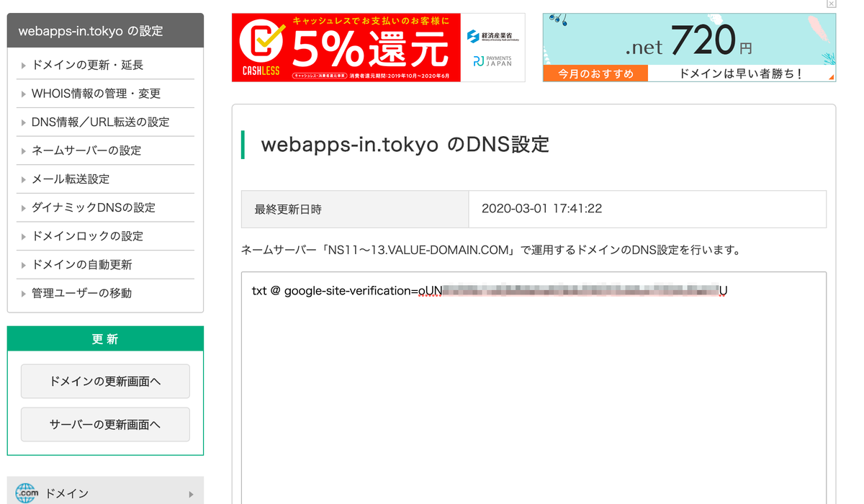Click the NS11〜13.VALUE-DOMAIN.COM description text

(x=491, y=251)
